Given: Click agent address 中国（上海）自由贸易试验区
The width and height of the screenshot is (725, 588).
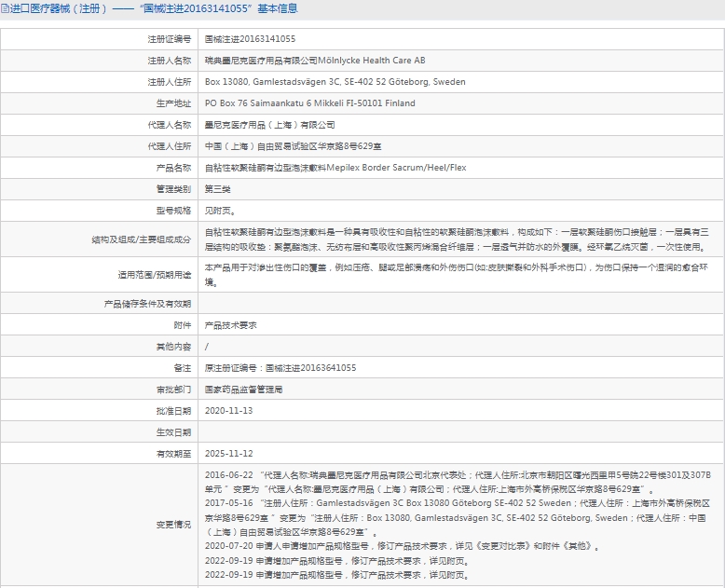Looking at the screenshot, I should click(294, 146).
